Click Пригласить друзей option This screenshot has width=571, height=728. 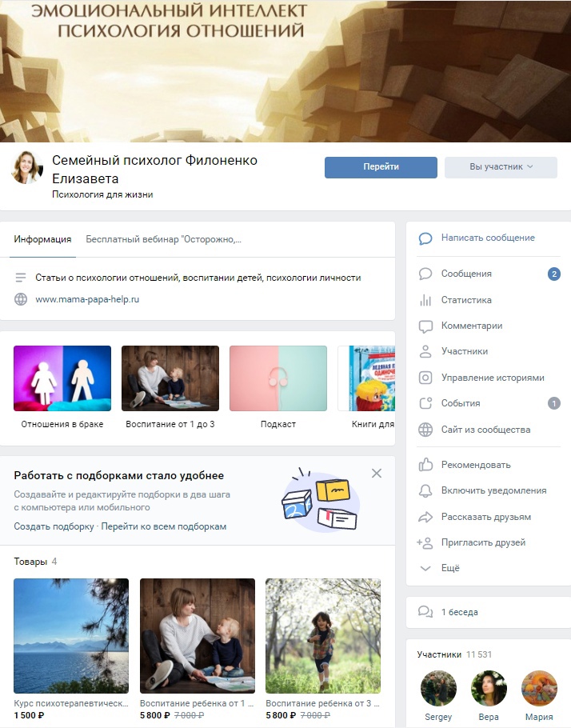click(x=483, y=542)
